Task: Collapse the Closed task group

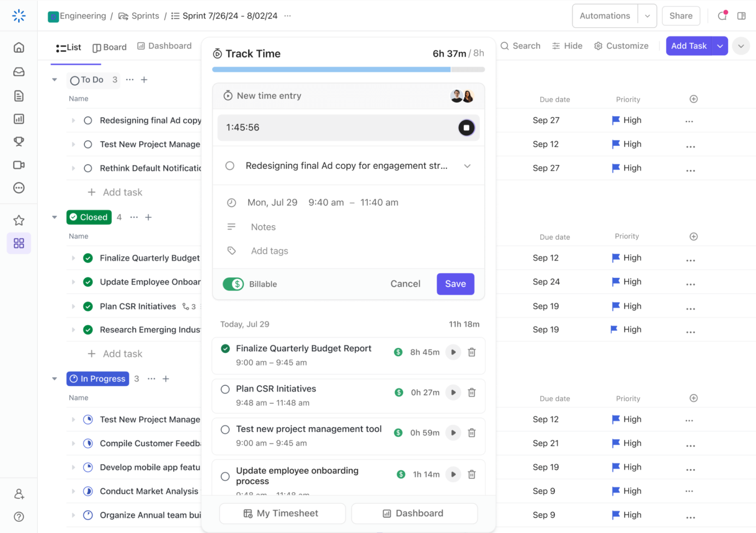Action: click(x=54, y=217)
